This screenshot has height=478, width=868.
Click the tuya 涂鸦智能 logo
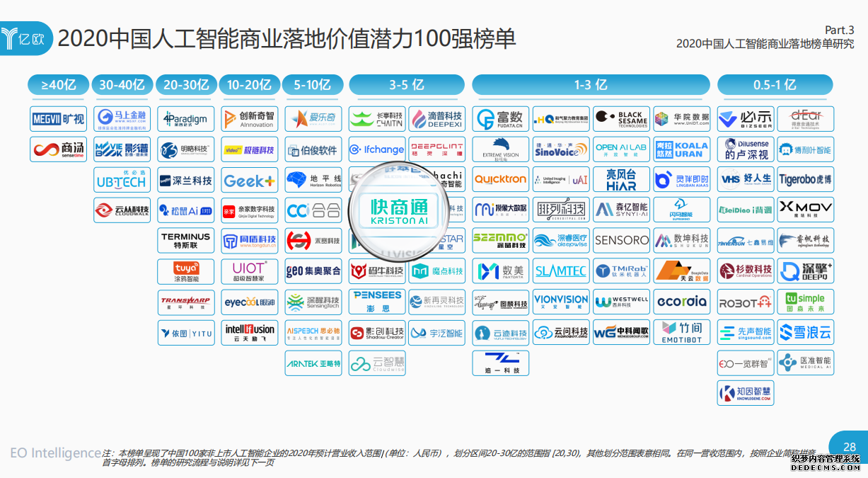pyautogui.click(x=186, y=271)
